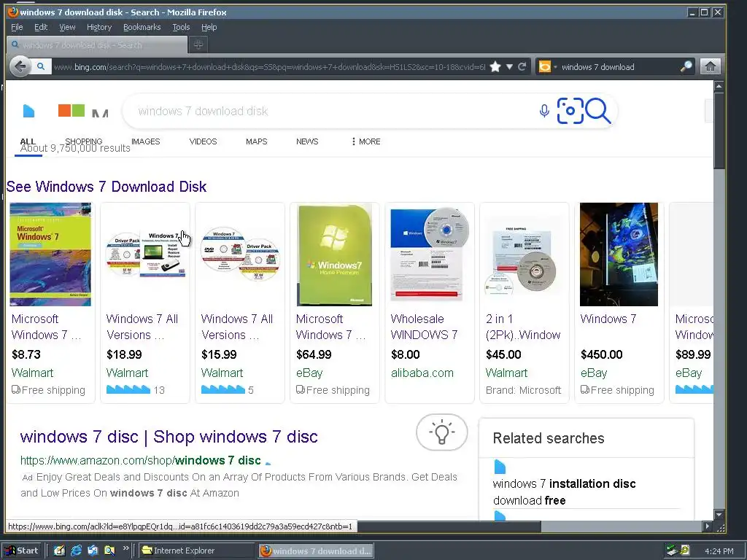Click the $450.00 price text
The width and height of the screenshot is (747, 560).
coord(602,354)
